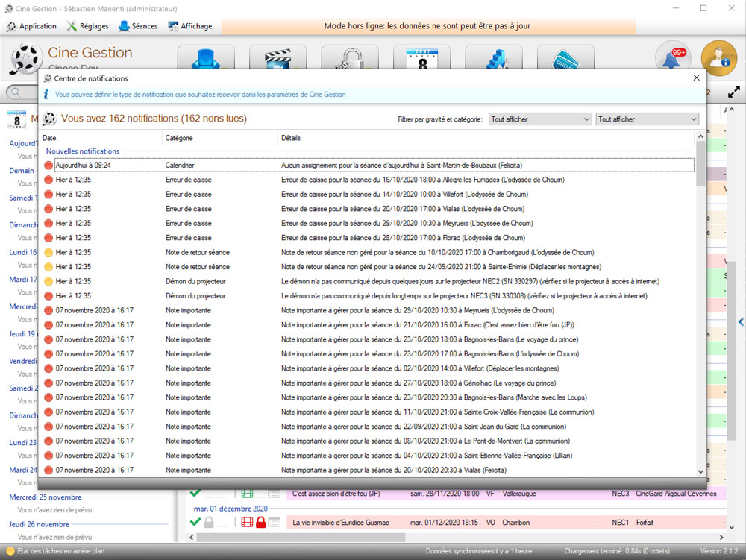Click the blue side panel chevron arrow
746x560 pixels.
pyautogui.click(x=741, y=322)
